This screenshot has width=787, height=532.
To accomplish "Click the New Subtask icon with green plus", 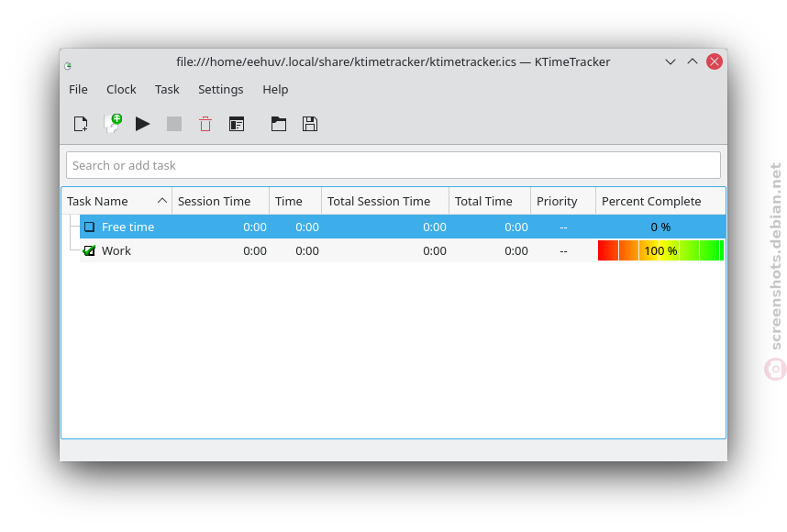I will (113, 124).
